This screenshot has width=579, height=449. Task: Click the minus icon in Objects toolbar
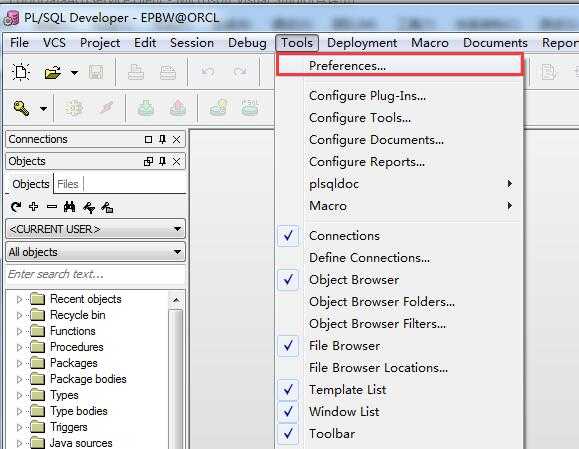[x=52, y=207]
